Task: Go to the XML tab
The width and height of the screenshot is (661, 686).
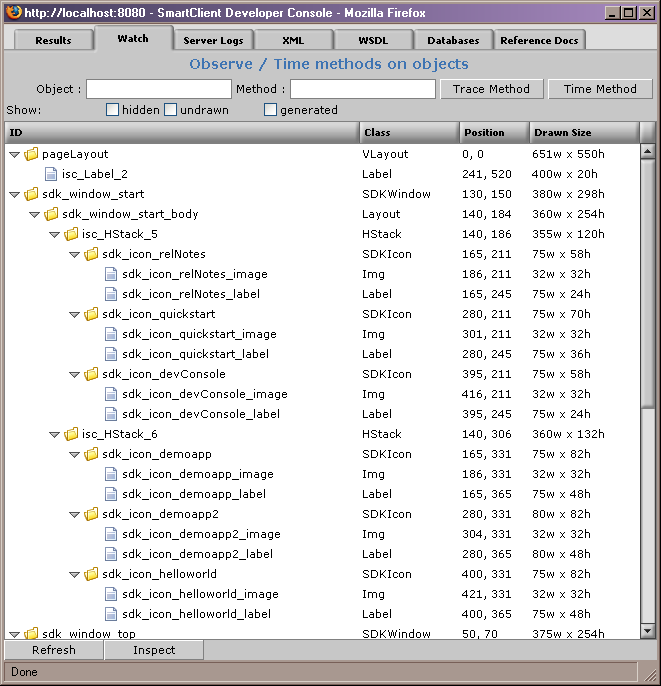Action: (x=293, y=40)
